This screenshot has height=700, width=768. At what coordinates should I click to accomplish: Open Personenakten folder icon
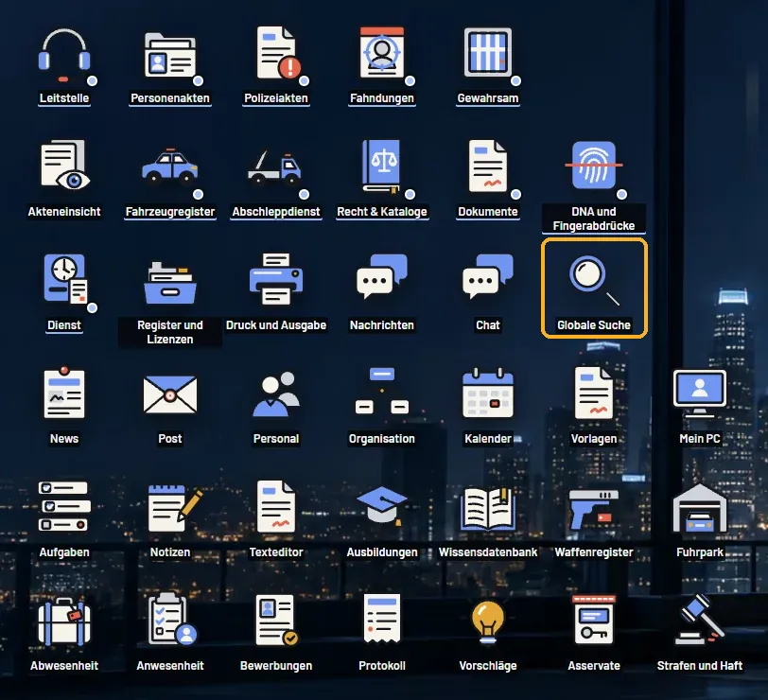[x=170, y=55]
